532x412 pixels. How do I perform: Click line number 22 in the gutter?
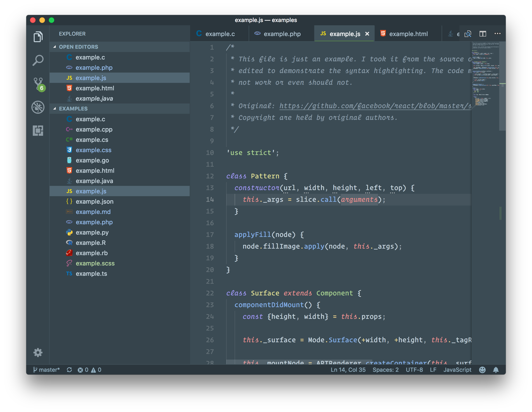coord(210,293)
